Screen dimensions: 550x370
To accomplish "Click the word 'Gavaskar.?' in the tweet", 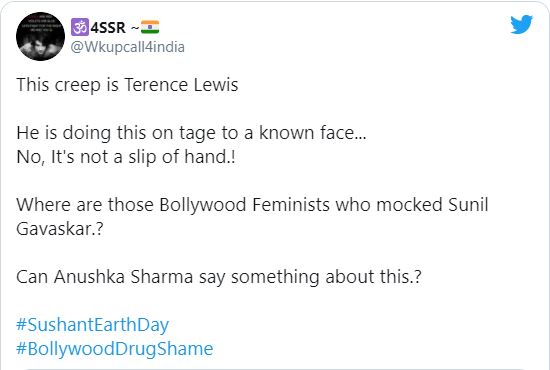I will pos(60,229).
